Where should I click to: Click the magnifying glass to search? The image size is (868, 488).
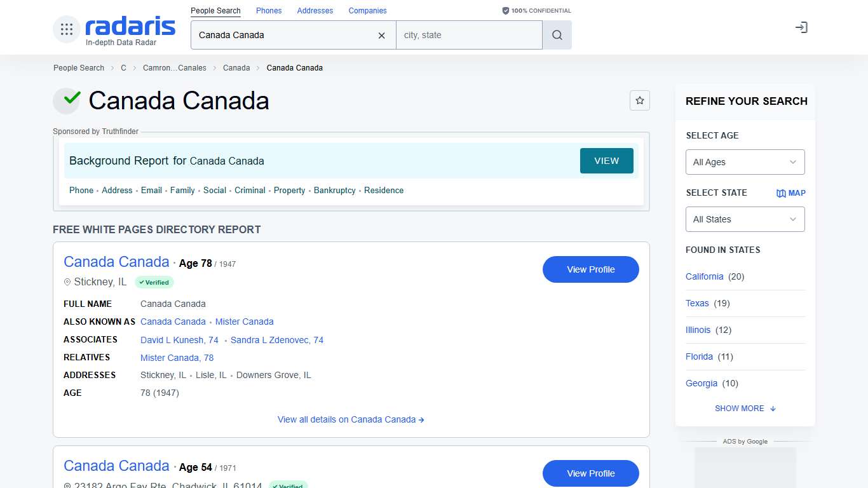[557, 35]
